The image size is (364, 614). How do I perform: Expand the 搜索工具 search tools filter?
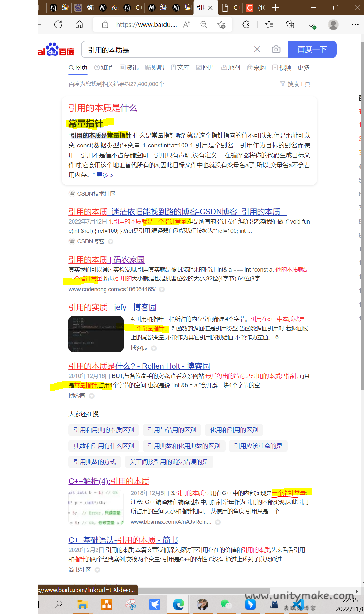click(295, 84)
